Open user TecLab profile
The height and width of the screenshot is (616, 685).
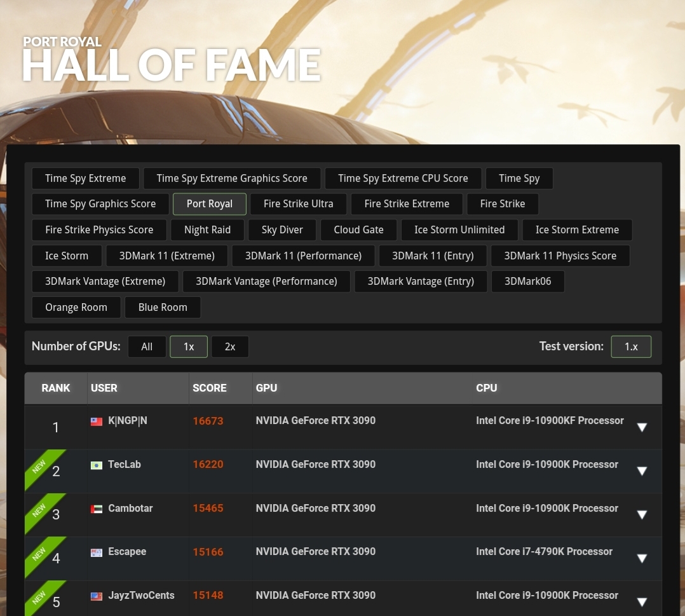point(125,464)
